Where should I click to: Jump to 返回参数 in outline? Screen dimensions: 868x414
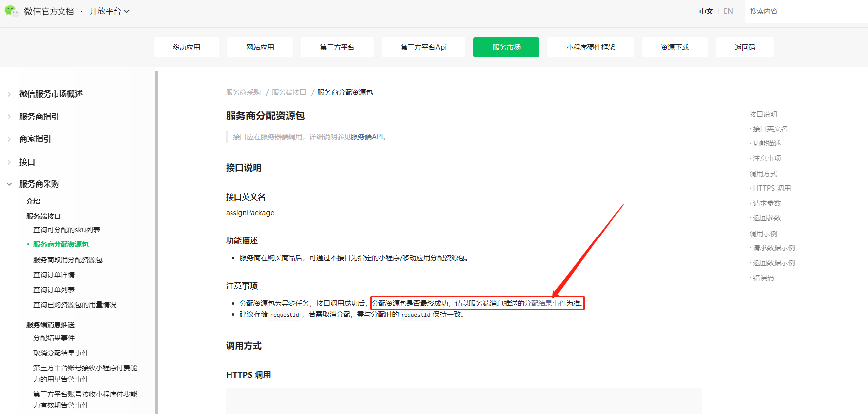pos(767,218)
